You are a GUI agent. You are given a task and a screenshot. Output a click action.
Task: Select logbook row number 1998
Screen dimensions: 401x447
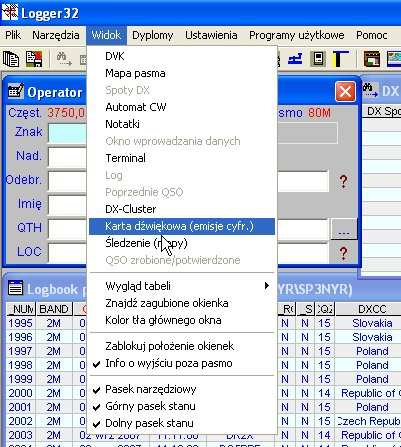coord(21,365)
